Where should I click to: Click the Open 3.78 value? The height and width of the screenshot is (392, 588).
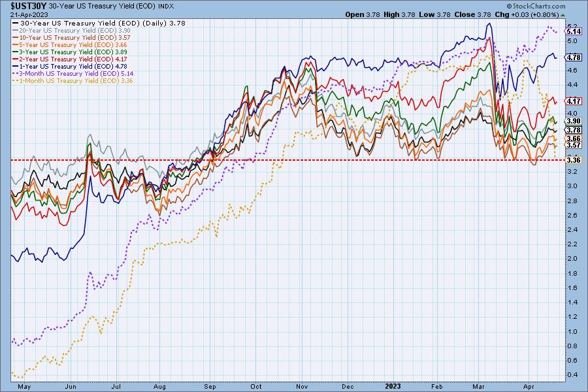(363, 14)
